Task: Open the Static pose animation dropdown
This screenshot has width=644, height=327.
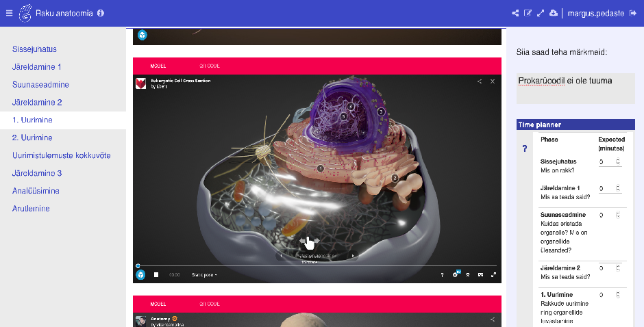Action: pyautogui.click(x=204, y=275)
